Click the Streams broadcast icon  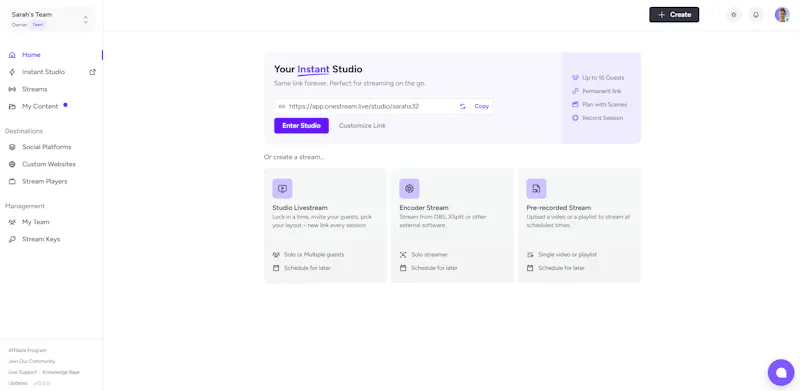12,89
